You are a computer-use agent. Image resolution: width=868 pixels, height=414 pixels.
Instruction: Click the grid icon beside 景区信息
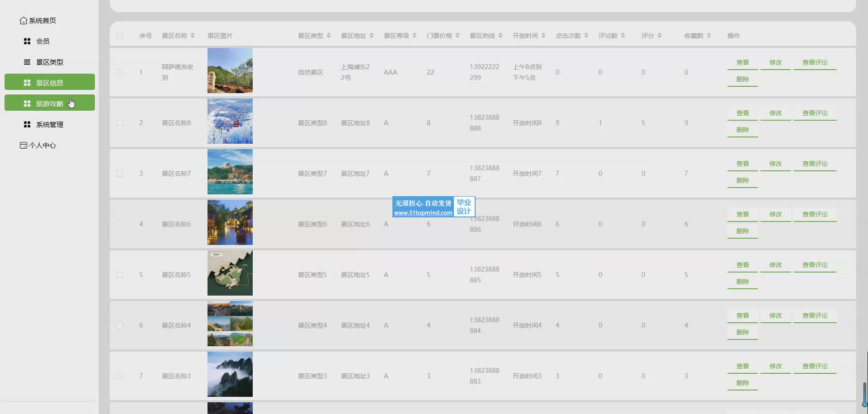click(x=27, y=83)
